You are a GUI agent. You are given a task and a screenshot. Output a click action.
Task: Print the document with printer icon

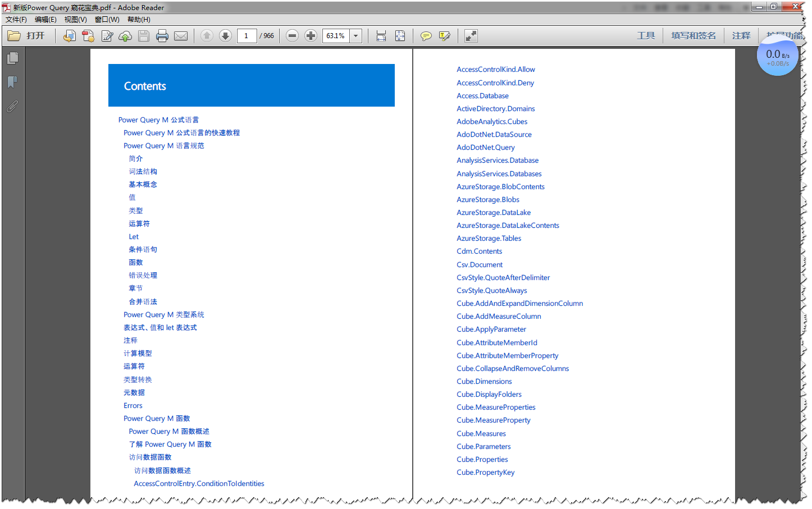point(162,36)
